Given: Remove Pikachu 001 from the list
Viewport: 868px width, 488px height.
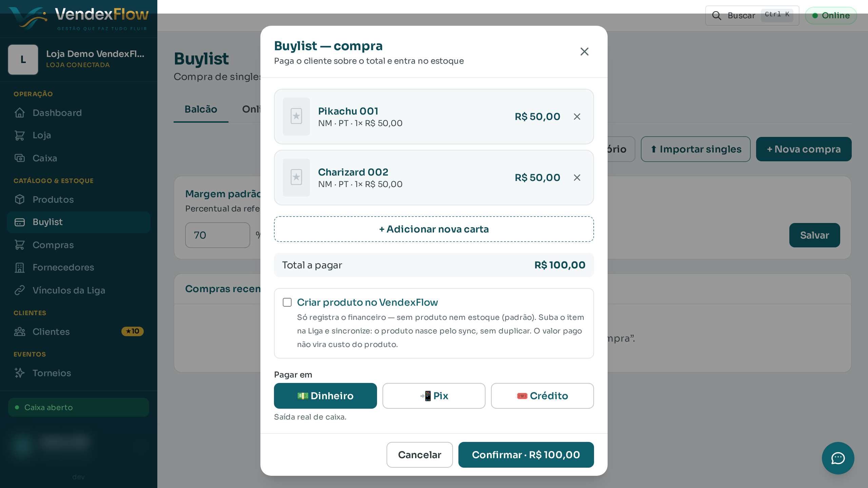Looking at the screenshot, I should click(577, 117).
